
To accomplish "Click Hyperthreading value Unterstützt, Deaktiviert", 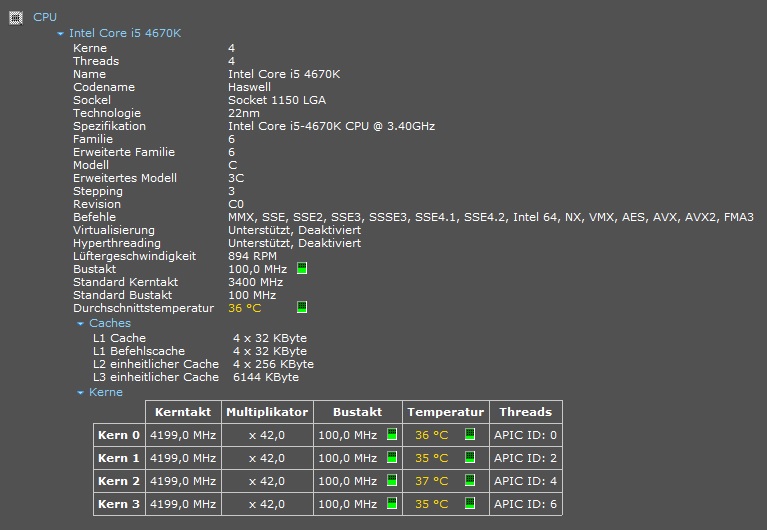I will pyautogui.click(x=294, y=243).
